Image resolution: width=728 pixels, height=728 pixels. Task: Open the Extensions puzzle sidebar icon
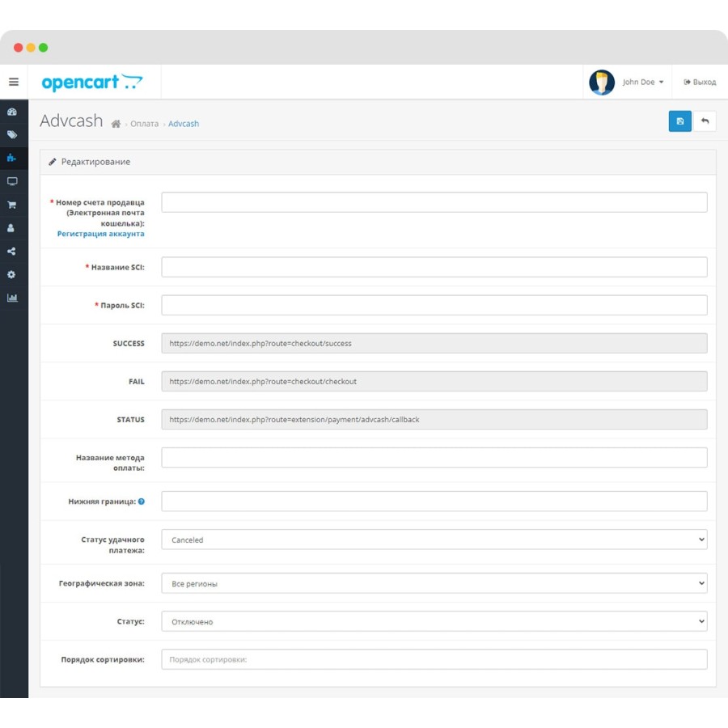11,159
